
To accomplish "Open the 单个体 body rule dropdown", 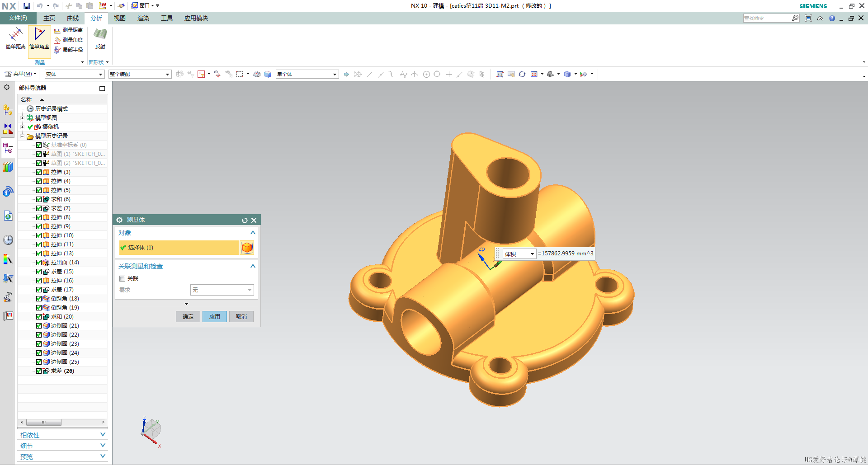I will 307,74.
